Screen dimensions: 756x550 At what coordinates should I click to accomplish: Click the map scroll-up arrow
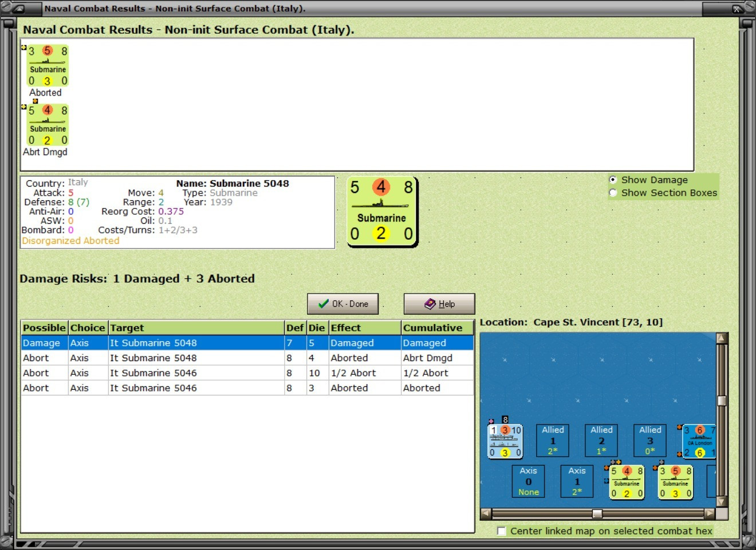(x=722, y=338)
